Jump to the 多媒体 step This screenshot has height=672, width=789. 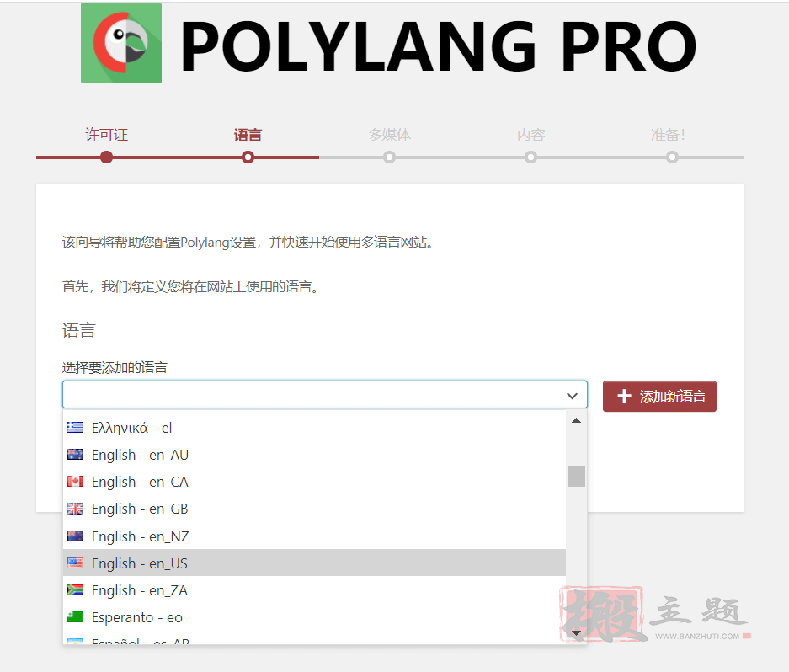[390, 135]
